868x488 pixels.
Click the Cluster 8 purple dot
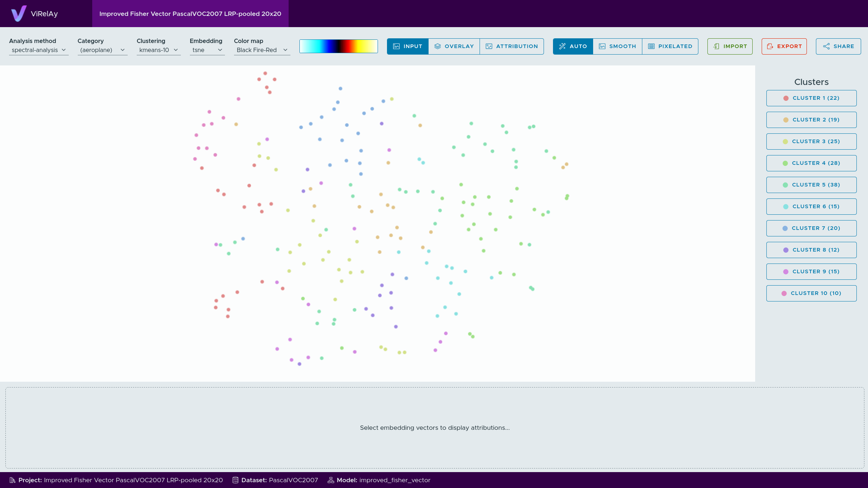[786, 250]
